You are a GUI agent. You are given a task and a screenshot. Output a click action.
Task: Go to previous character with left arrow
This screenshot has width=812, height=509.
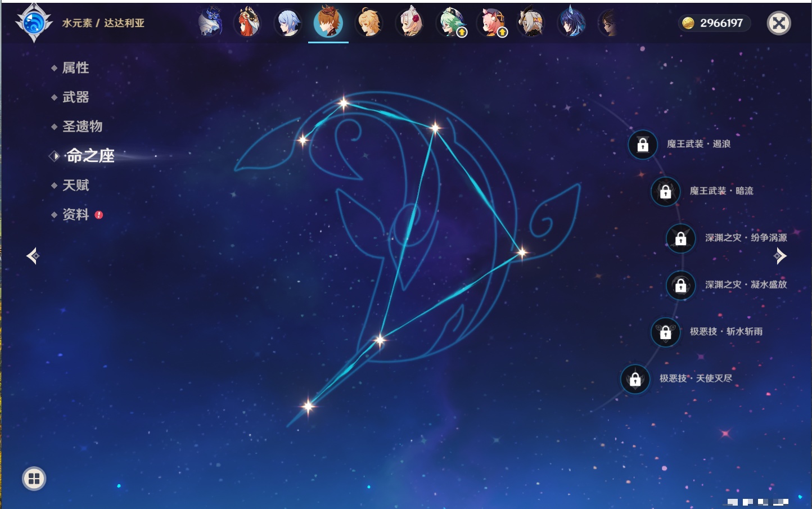33,256
